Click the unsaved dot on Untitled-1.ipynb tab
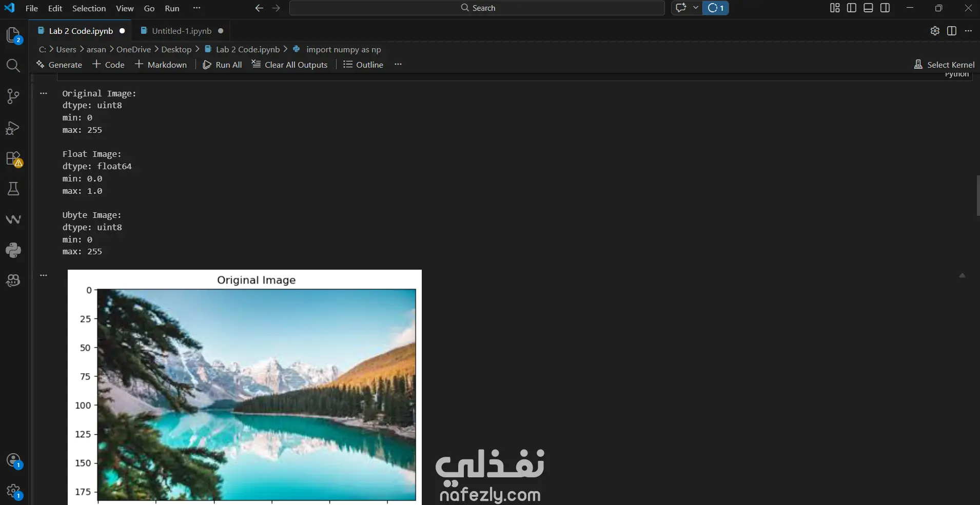Viewport: 980px width, 505px height. (221, 31)
